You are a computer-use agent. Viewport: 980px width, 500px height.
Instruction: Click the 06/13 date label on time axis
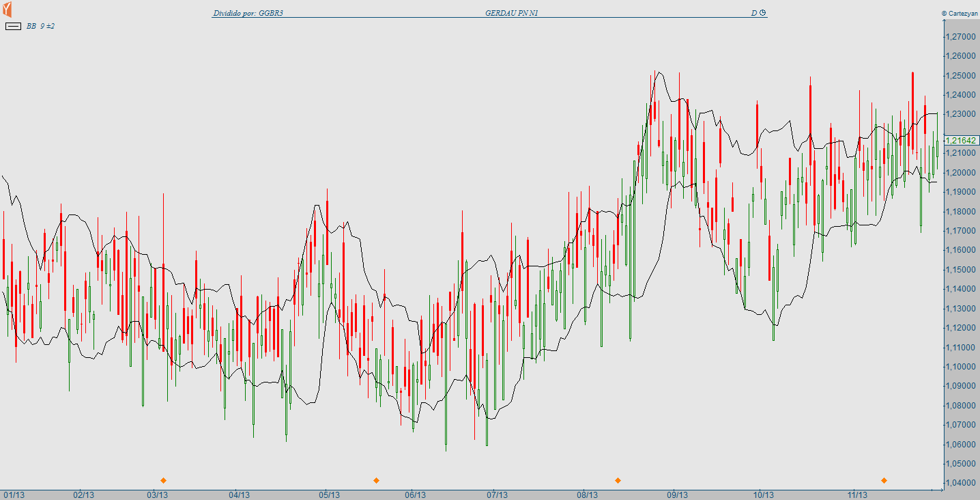click(415, 495)
